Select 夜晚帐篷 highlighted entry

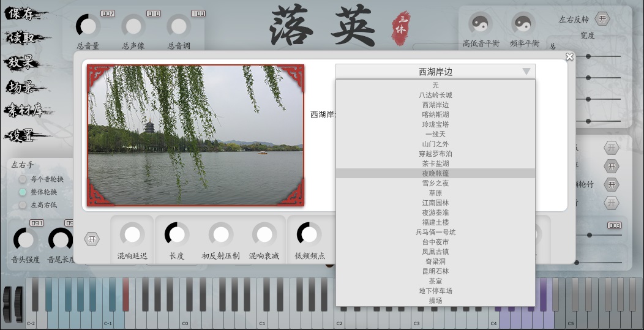(435, 173)
